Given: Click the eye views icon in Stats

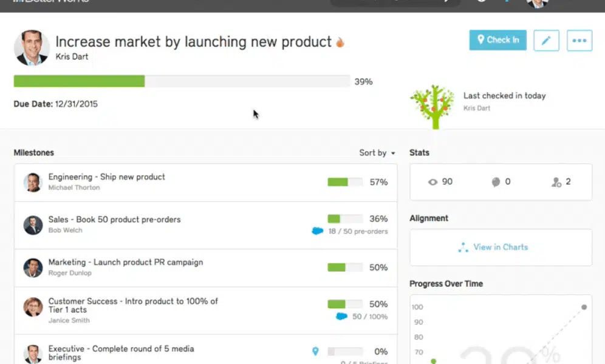Looking at the screenshot, I should click(432, 181).
